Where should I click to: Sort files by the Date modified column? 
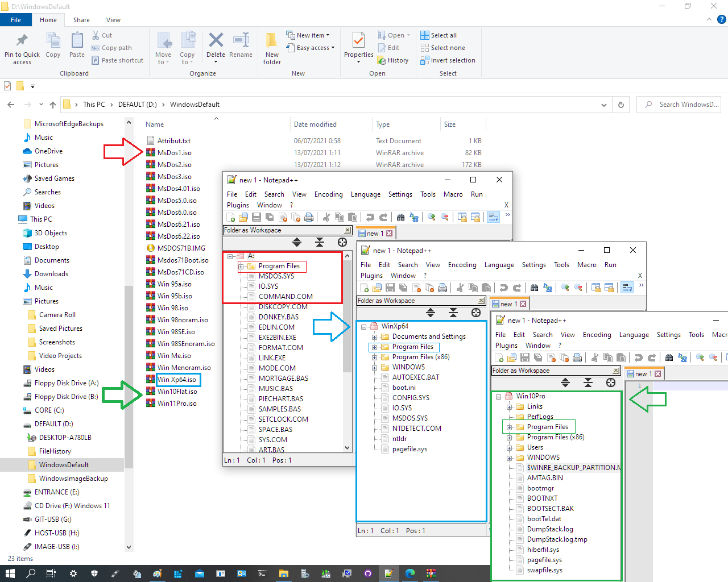coord(315,124)
